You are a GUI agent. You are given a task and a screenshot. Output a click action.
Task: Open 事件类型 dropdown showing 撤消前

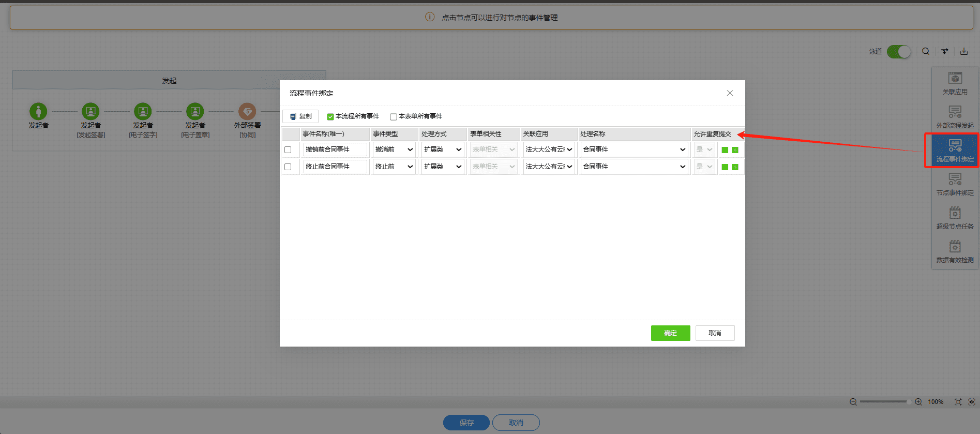[x=394, y=149]
